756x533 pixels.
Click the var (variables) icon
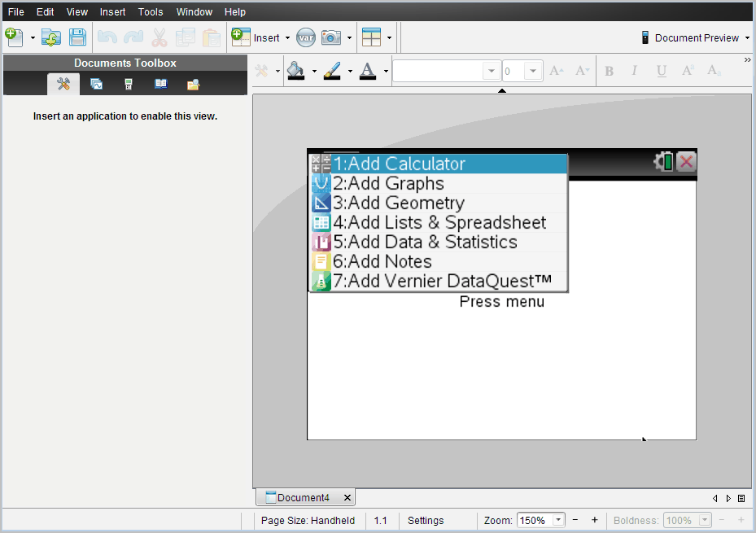(x=306, y=37)
